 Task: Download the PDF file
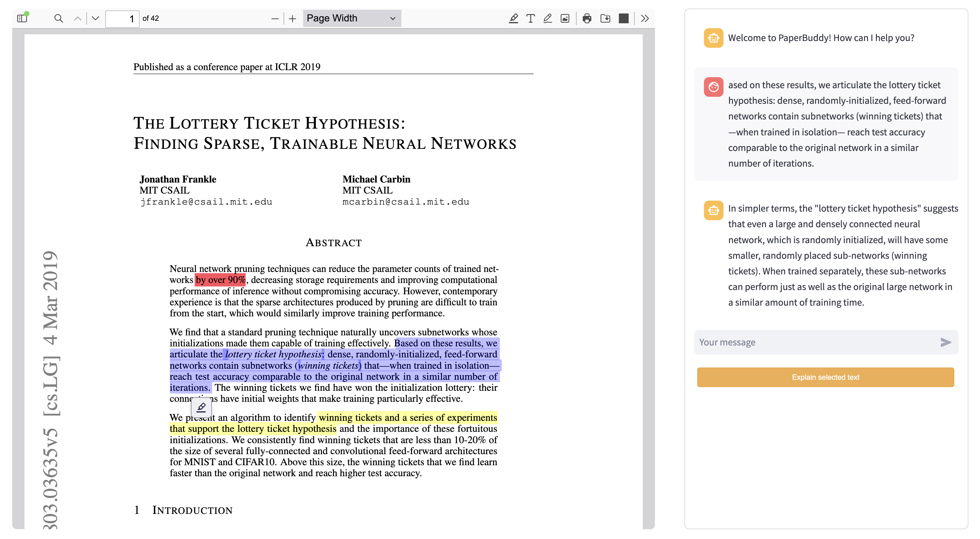pyautogui.click(x=605, y=18)
